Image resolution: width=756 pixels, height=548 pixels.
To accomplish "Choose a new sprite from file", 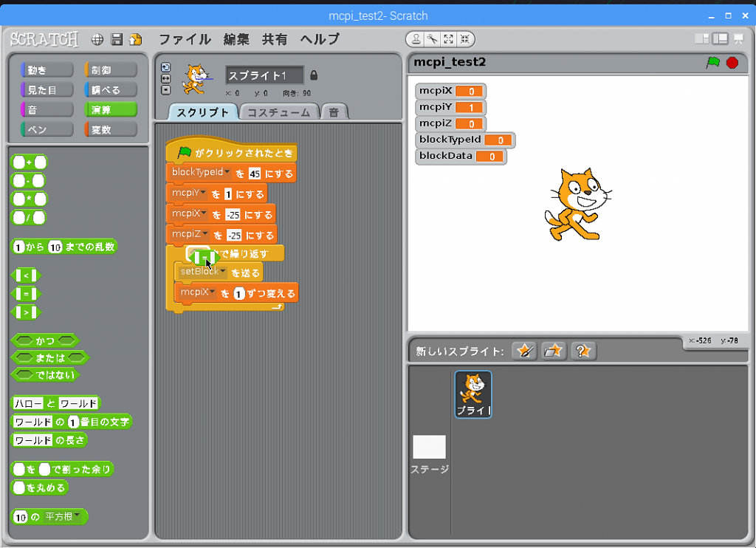I will (554, 351).
